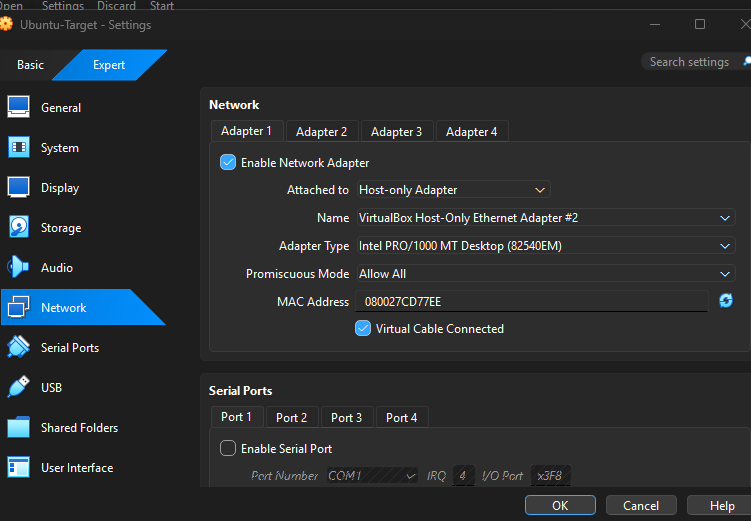Open the Attached to dropdown
This screenshot has width=751, height=521.
pos(454,190)
